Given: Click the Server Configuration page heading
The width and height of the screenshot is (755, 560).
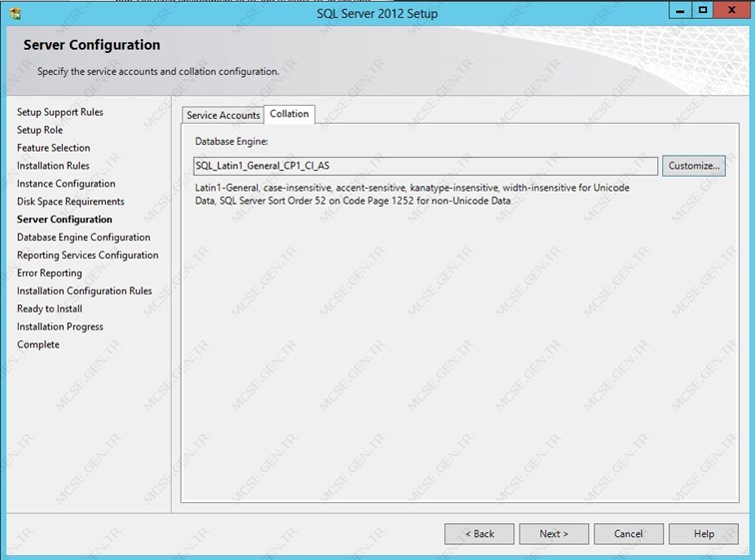Looking at the screenshot, I should [x=92, y=45].
